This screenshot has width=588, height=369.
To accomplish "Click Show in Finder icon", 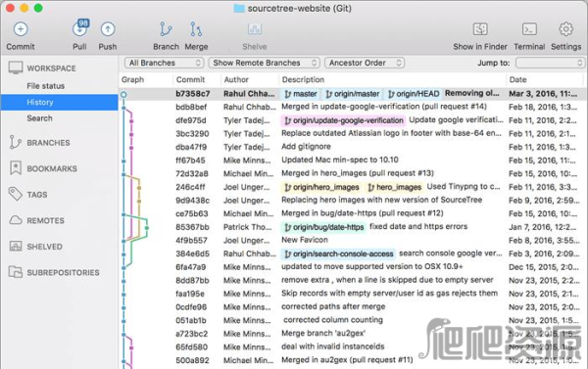I will pyautogui.click(x=480, y=29).
